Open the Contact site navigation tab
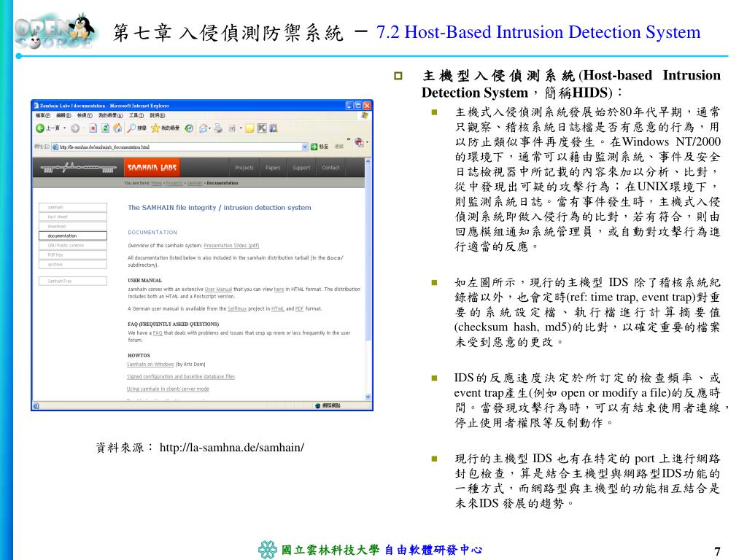747x560 pixels. 330,168
